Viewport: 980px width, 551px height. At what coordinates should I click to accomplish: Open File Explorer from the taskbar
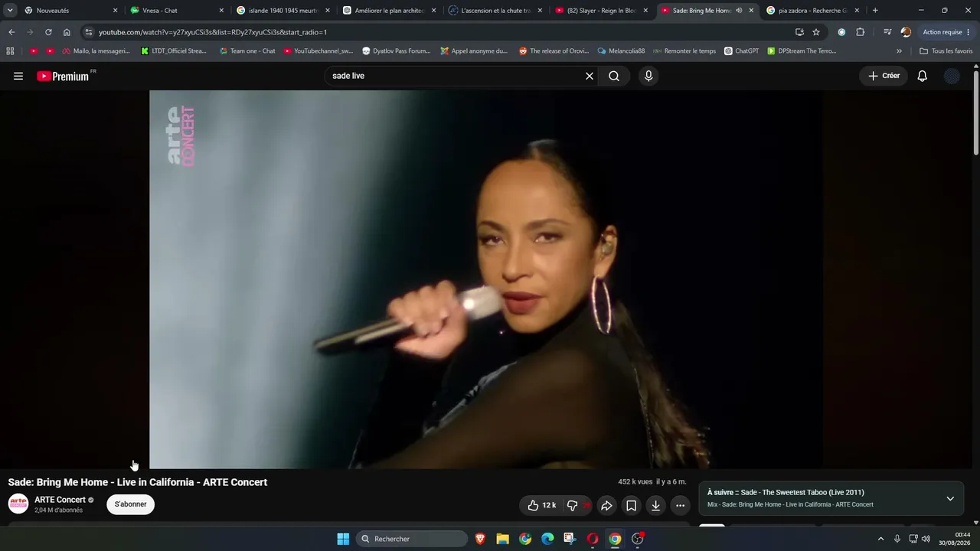click(502, 539)
